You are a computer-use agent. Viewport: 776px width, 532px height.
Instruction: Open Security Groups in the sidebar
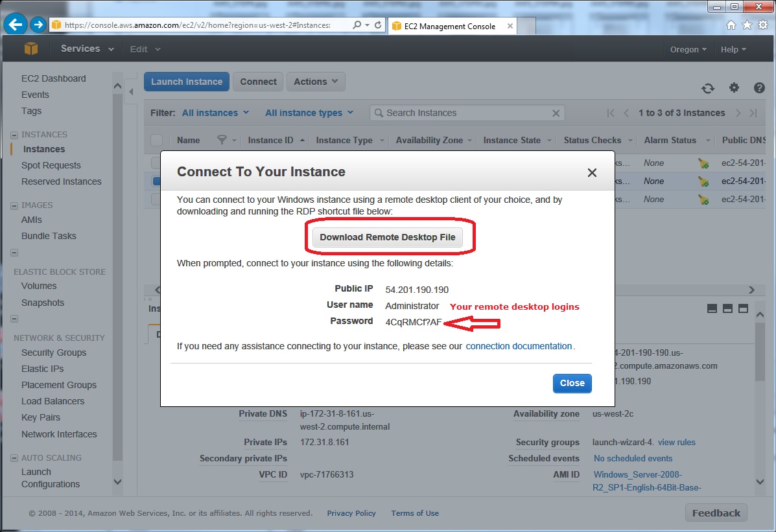[x=54, y=353]
